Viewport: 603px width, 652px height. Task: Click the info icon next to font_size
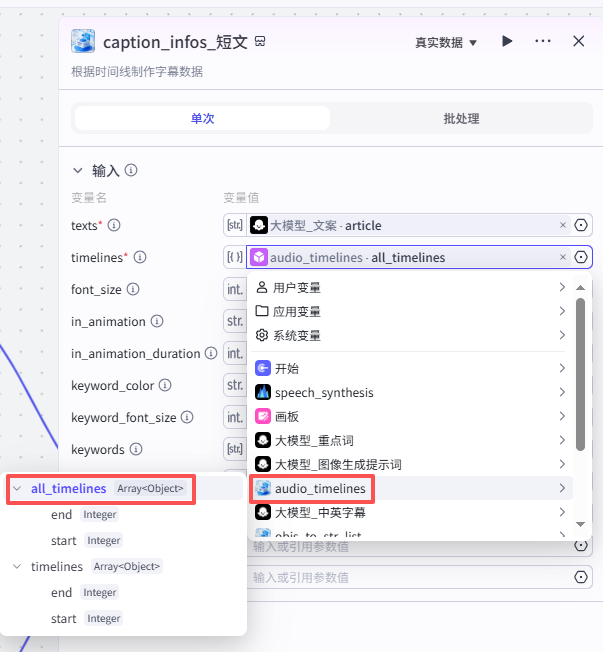133,289
